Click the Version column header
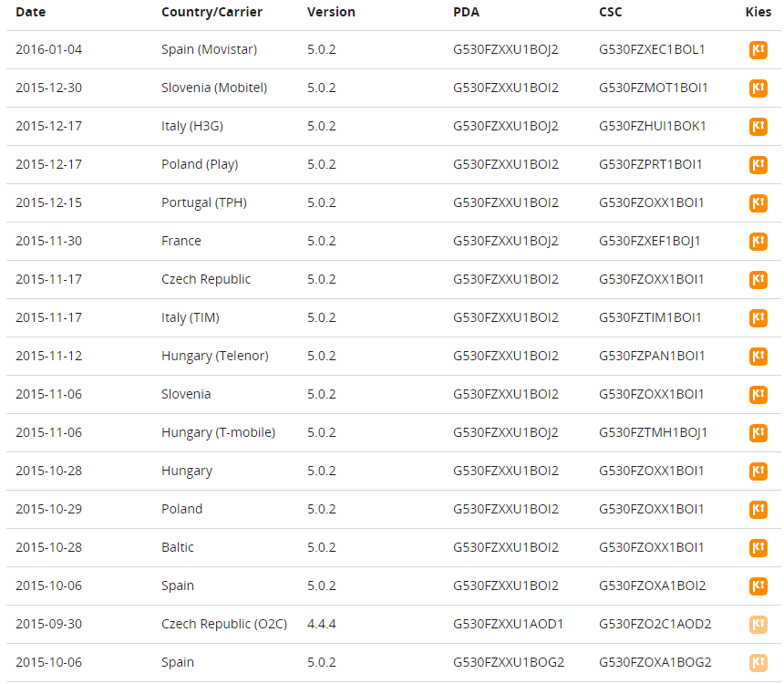 point(331,12)
